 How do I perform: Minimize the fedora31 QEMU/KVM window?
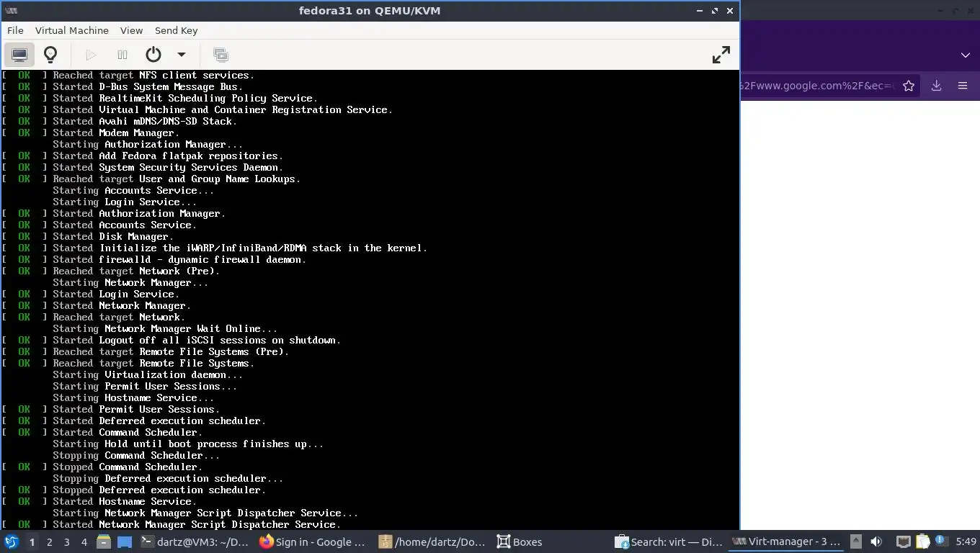tap(700, 11)
